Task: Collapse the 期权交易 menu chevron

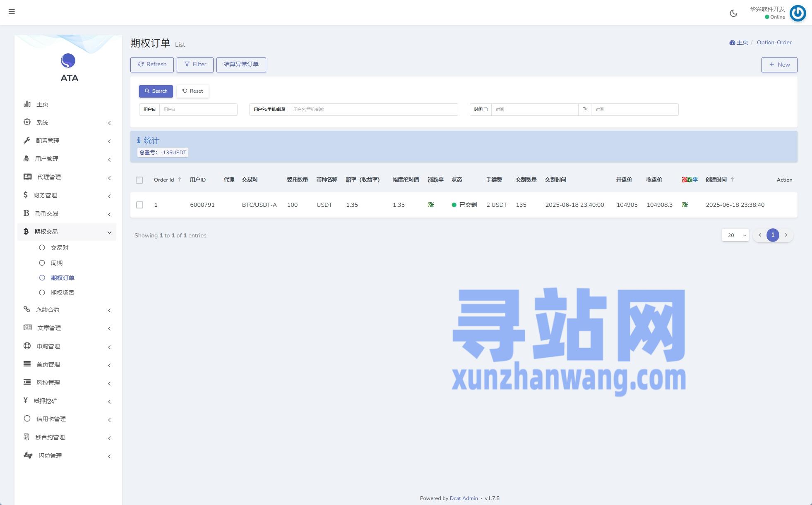Action: [x=109, y=232]
